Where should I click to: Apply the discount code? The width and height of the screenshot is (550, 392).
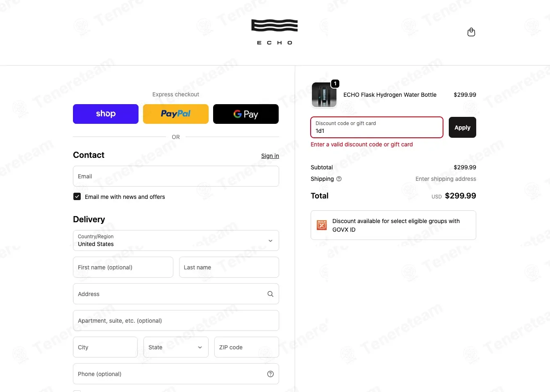pyautogui.click(x=462, y=128)
